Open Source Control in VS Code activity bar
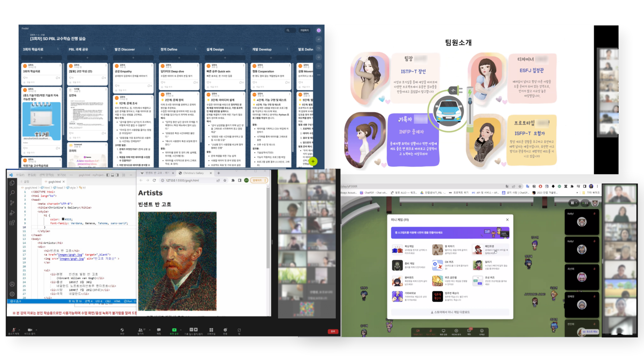Image resolution: width=644 pixels, height=362 pixels. (x=12, y=203)
